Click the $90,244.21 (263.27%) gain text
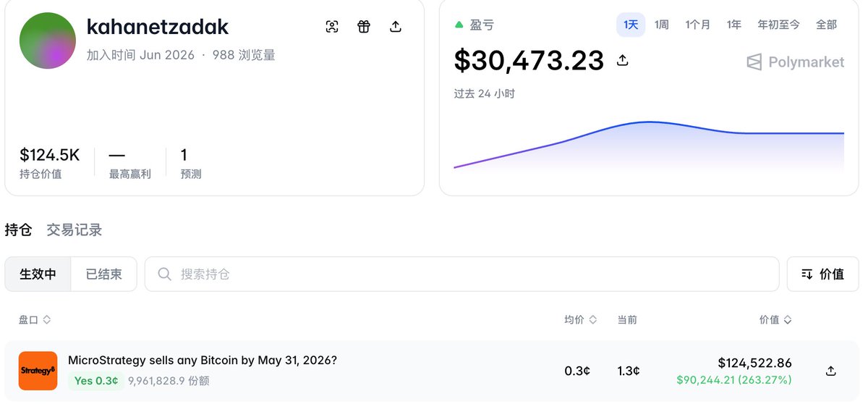868x404 pixels. 734,380
